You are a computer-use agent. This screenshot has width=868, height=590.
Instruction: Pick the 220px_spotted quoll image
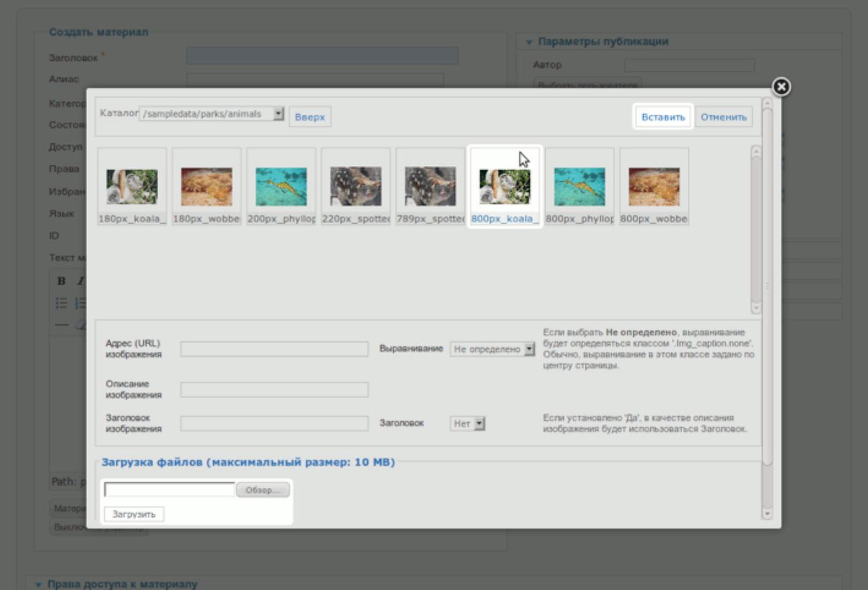pyautogui.click(x=356, y=187)
